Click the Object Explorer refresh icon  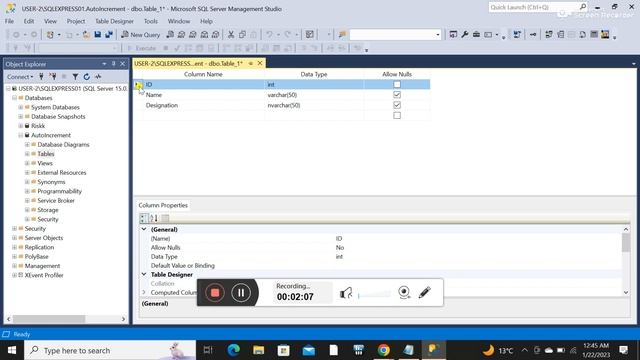(x=87, y=76)
